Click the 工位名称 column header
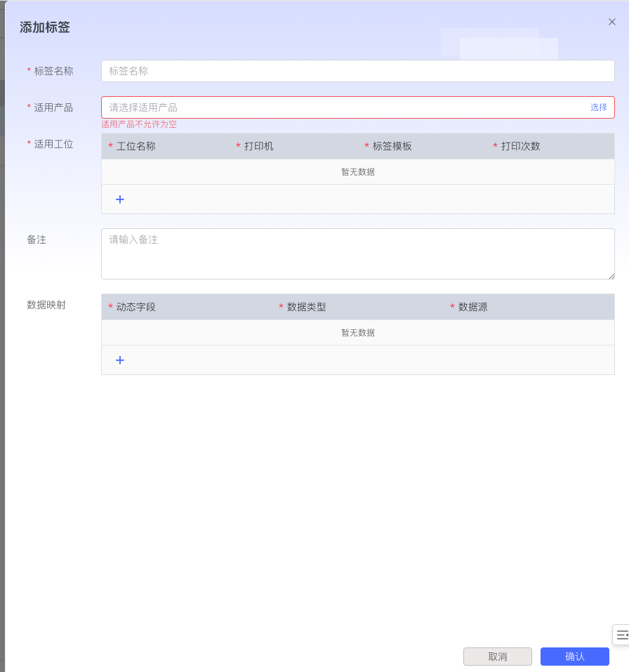Viewport: 629px width, 672px height. click(135, 146)
